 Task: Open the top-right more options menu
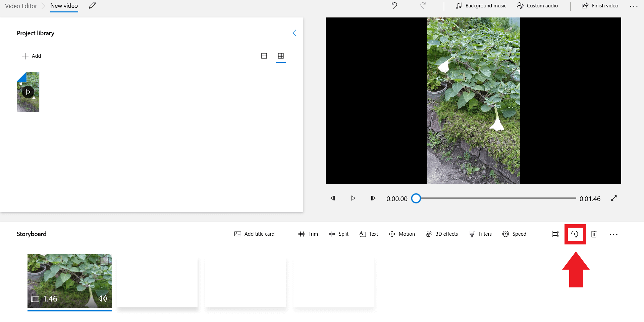634,6
